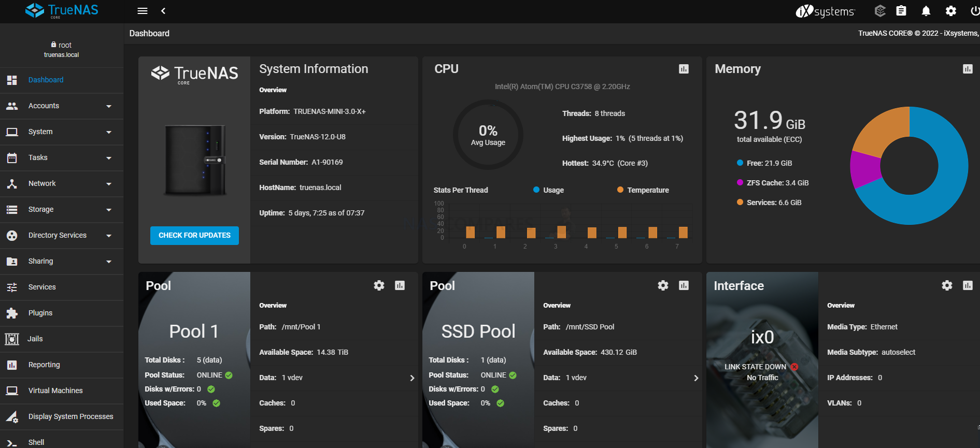Click the Storage list icon

click(x=12, y=209)
